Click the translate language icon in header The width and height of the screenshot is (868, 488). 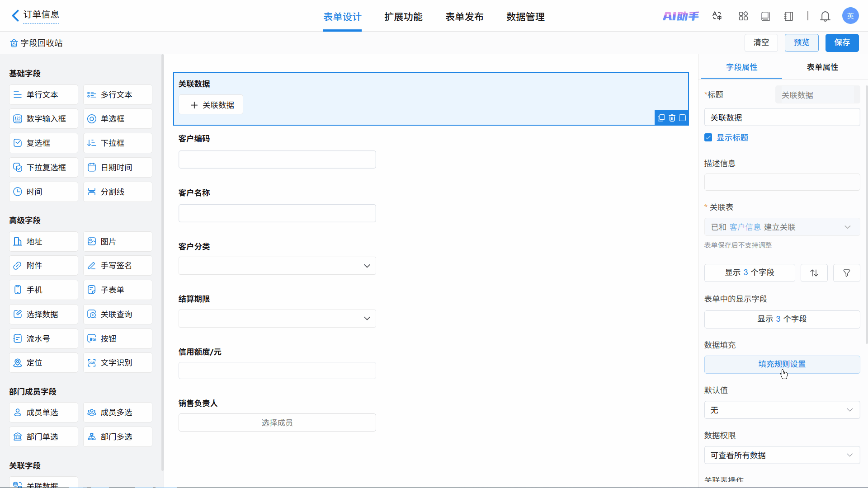[717, 16]
